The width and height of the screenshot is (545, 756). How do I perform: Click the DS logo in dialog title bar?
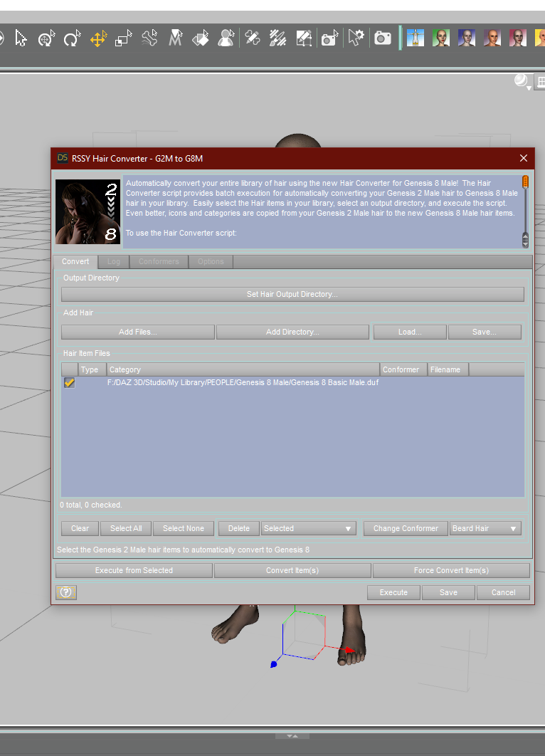pyautogui.click(x=63, y=157)
